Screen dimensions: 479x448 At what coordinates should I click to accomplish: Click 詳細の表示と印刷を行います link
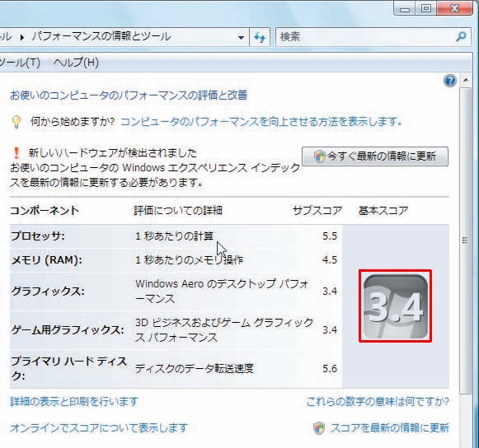[x=74, y=401]
